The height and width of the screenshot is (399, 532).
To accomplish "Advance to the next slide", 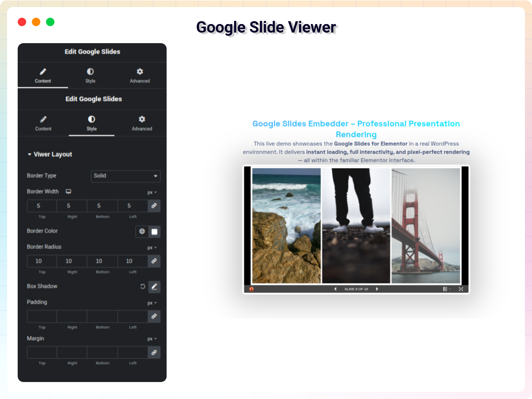I will click(377, 289).
